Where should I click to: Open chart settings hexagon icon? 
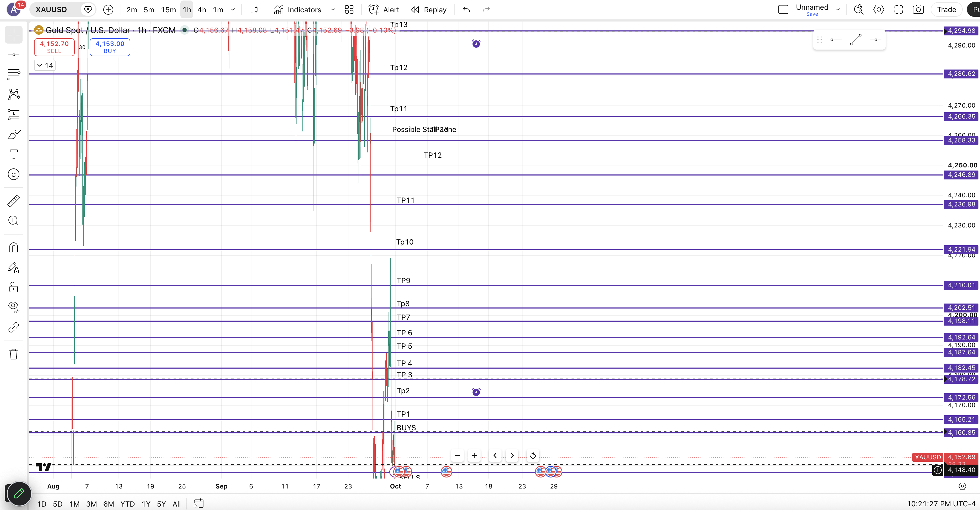coord(879,9)
